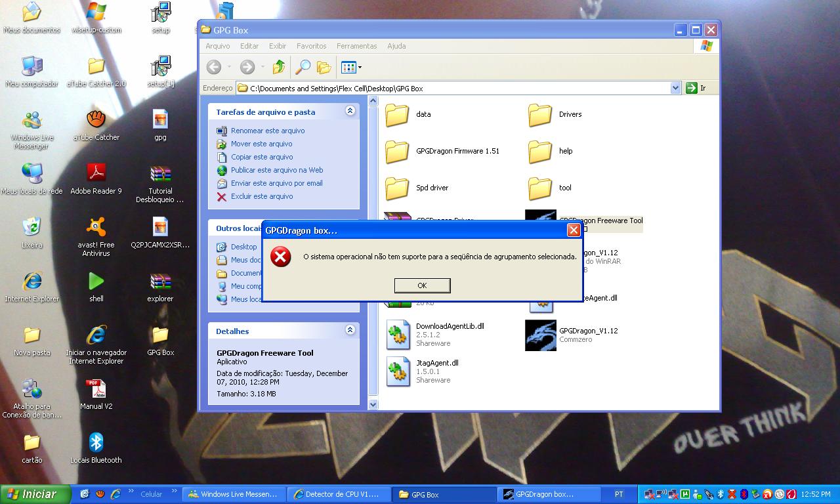Select the Drivers folder

(x=555, y=114)
